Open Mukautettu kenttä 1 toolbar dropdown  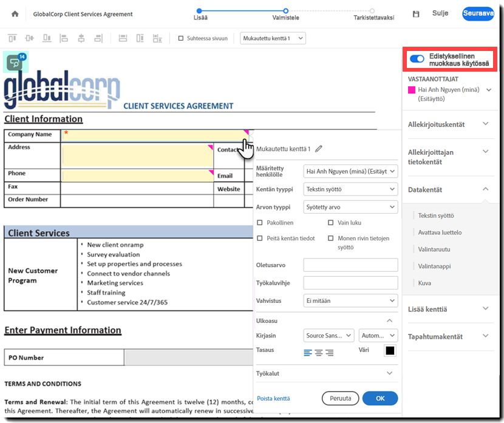point(273,38)
